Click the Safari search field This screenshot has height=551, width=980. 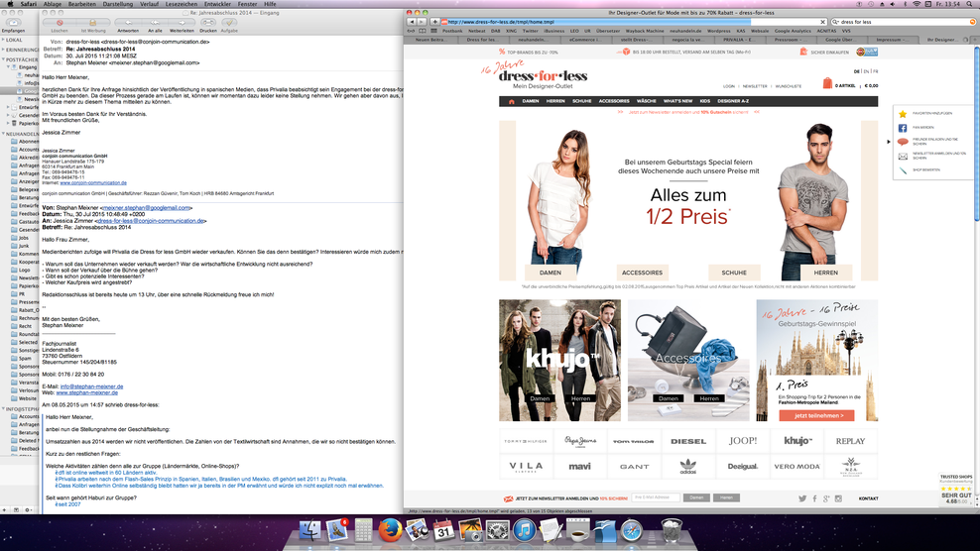click(x=903, y=22)
